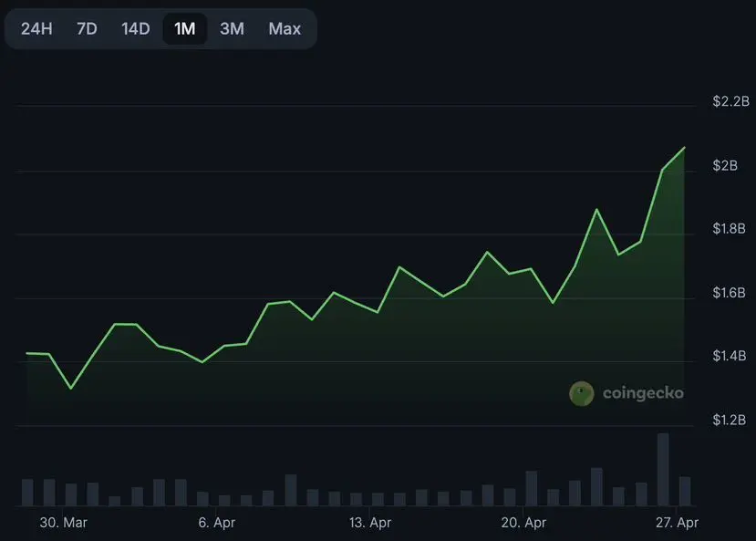Click the tallest volume bar
Image resolution: width=756 pixels, height=541 pixels.
pyautogui.click(x=663, y=469)
